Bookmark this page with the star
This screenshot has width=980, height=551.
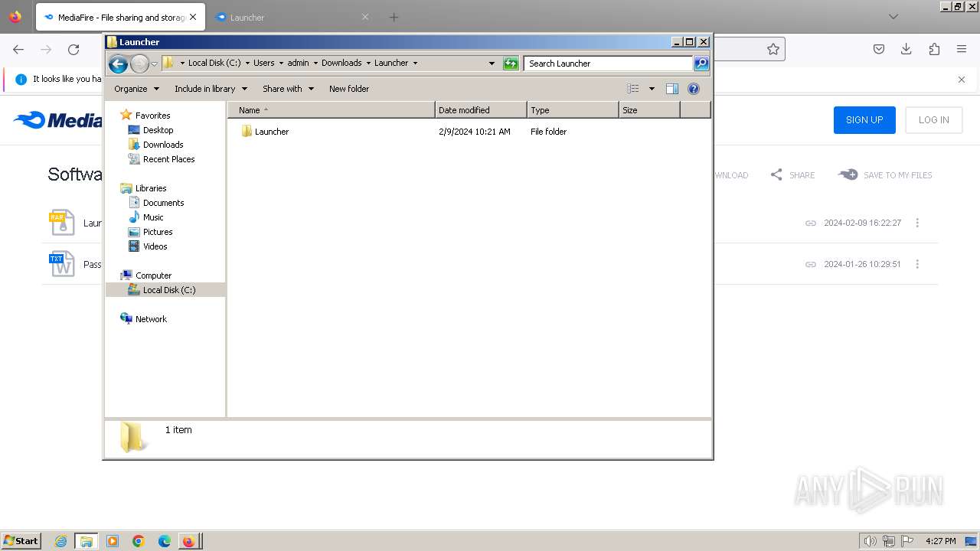[x=773, y=49]
